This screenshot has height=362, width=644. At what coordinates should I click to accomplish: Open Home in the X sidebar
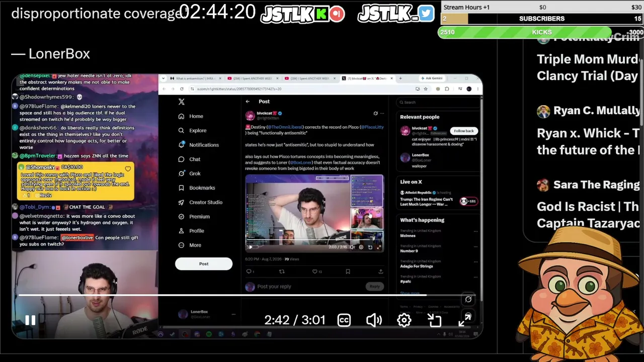pyautogui.click(x=191, y=116)
